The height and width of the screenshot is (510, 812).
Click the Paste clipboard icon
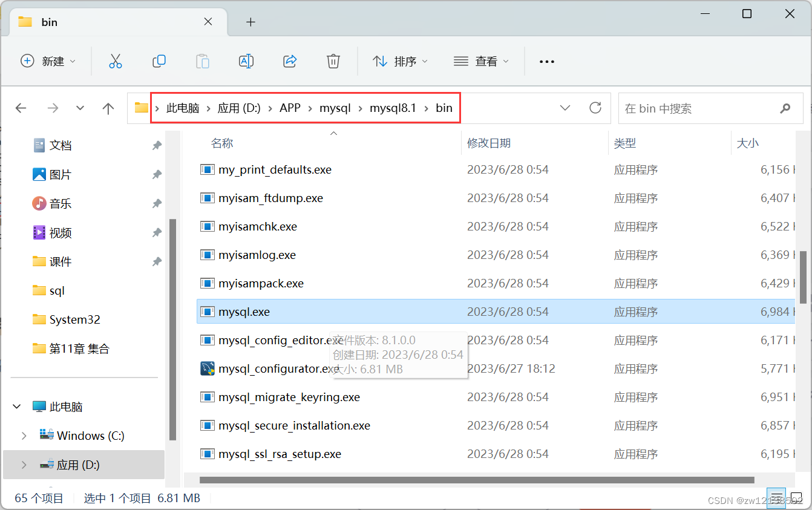click(203, 61)
